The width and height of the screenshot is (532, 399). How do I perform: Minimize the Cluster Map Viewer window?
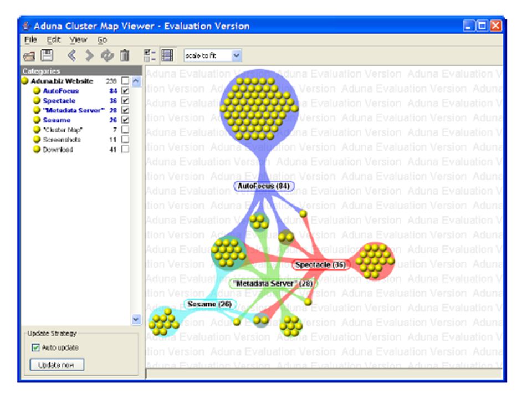pos(469,26)
